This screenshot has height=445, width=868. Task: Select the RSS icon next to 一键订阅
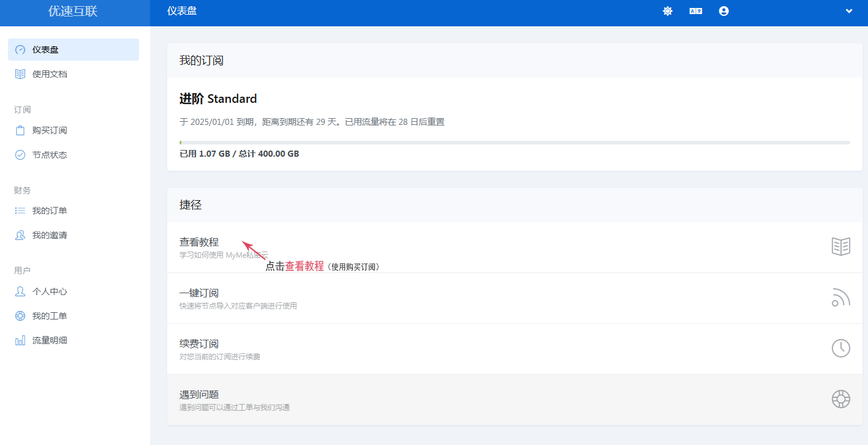point(840,297)
